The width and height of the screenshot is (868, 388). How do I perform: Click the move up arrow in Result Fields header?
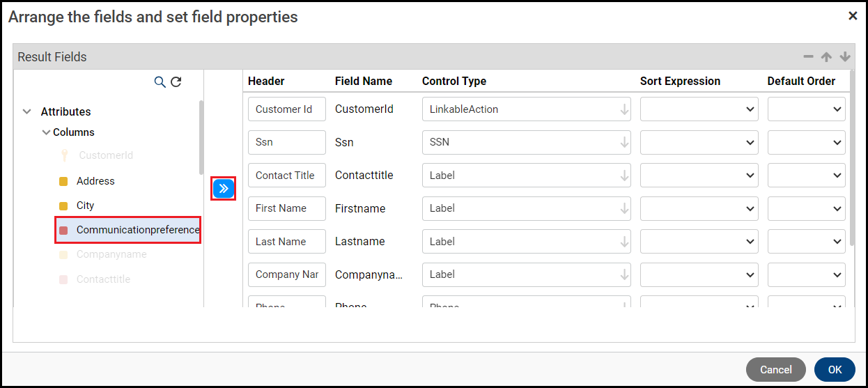click(826, 57)
